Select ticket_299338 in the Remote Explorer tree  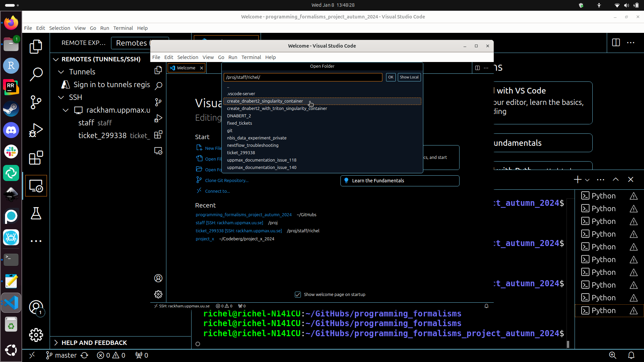point(114,136)
